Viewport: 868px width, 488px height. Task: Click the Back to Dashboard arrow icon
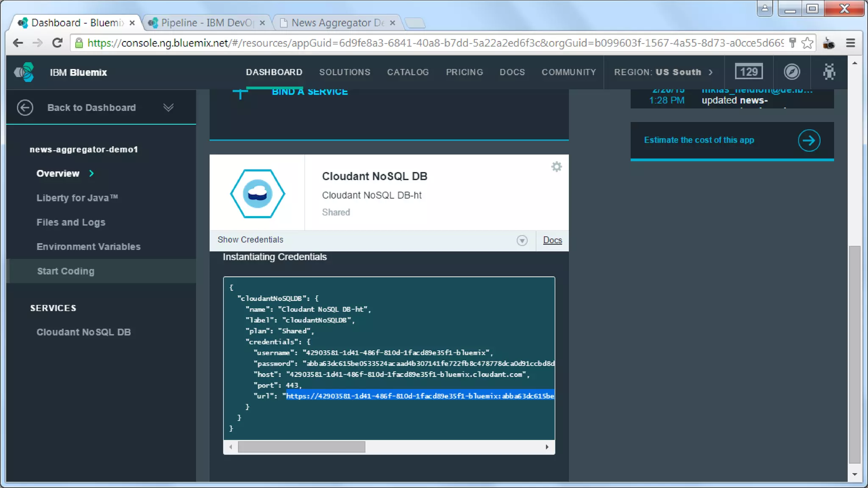25,108
